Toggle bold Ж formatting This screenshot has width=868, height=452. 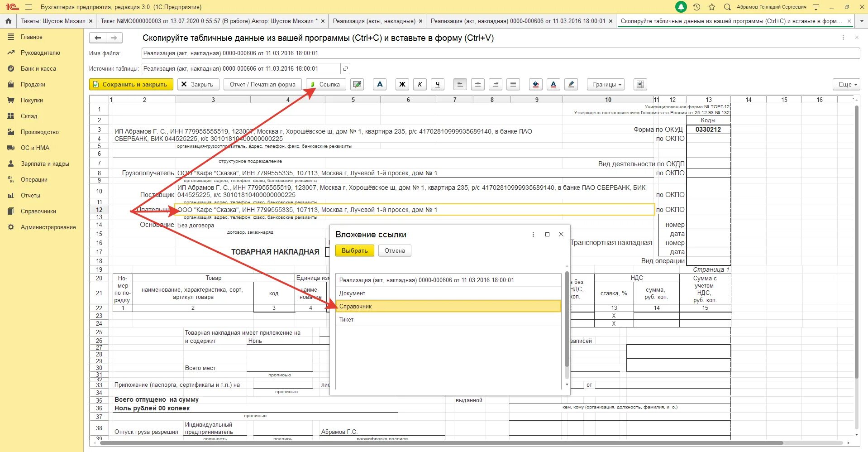coord(402,84)
